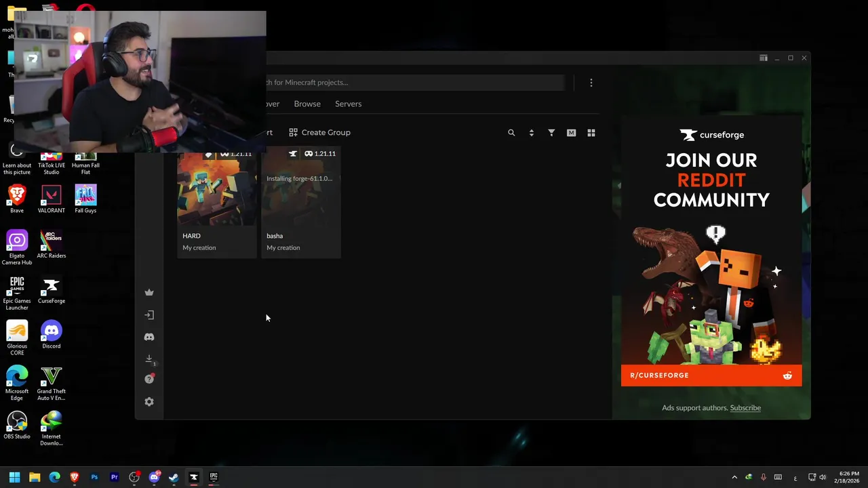Image resolution: width=868 pixels, height=488 pixels.
Task: Open the VALORANT desktop shortcut
Action: 52,199
